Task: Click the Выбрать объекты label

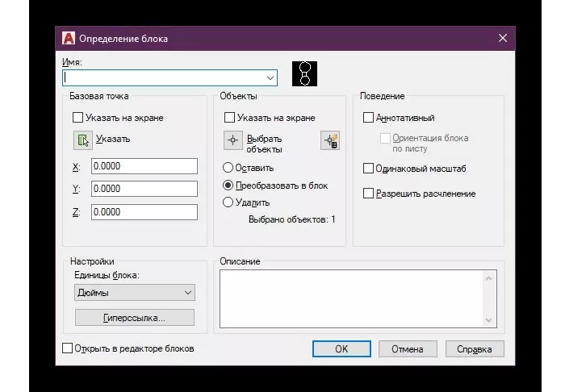Action: (264, 144)
